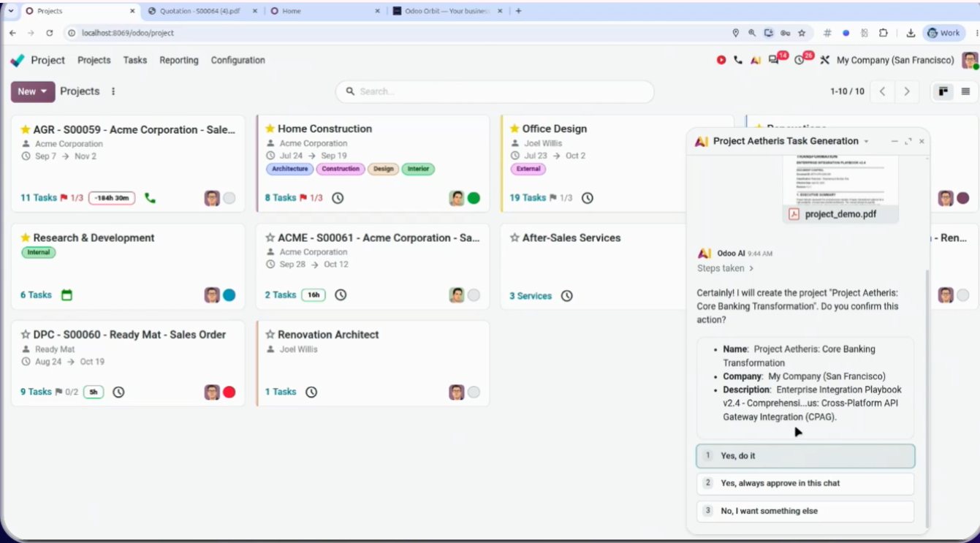Mark ACME - S00061 project as favorite
Viewport: 980px width, 543px height.
tap(270, 238)
